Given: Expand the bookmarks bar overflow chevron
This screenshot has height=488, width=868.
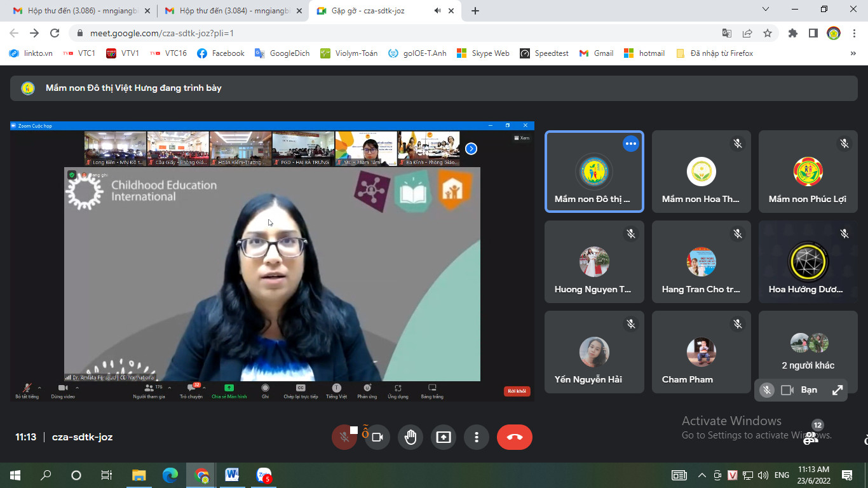Looking at the screenshot, I should pos(853,53).
